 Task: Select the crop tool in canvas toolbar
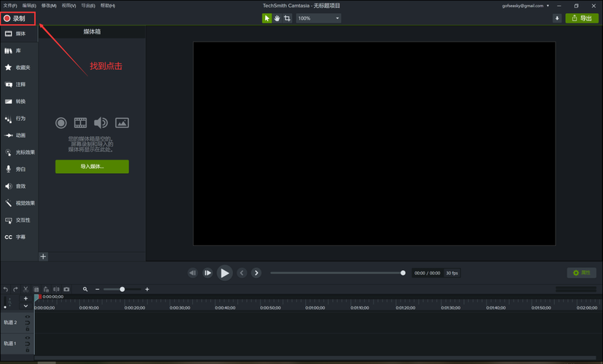point(287,18)
